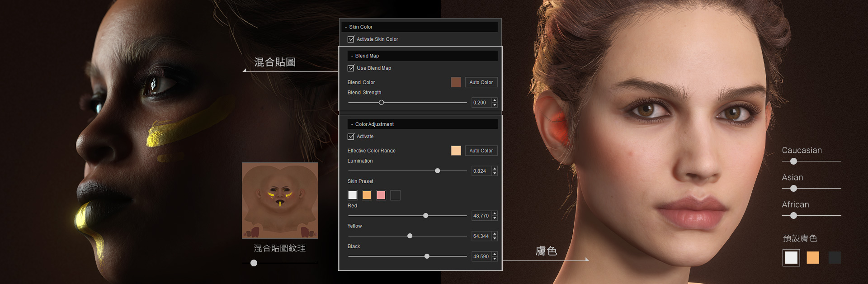Select the orange Skin Preset swatch

(x=367, y=195)
